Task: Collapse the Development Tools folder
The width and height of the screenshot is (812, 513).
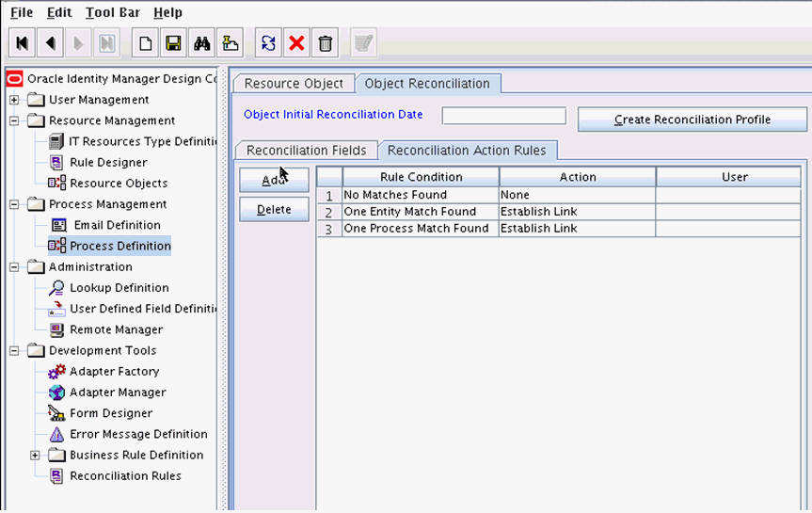Action: [x=14, y=351]
